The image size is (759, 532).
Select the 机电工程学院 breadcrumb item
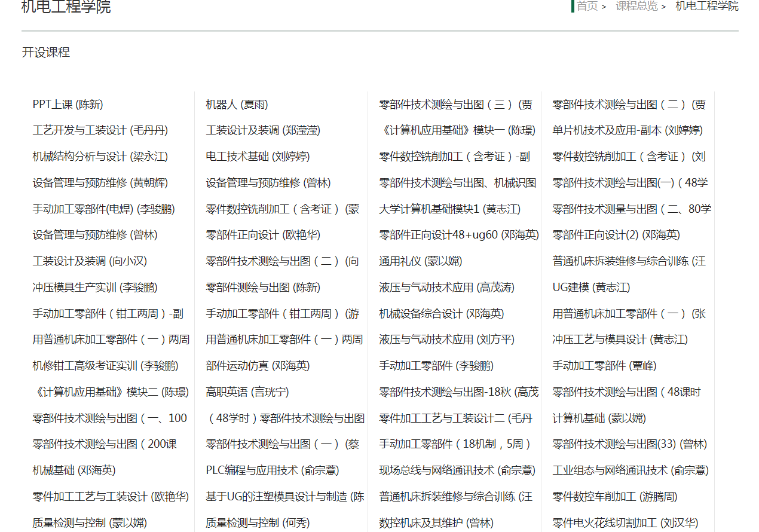point(706,7)
